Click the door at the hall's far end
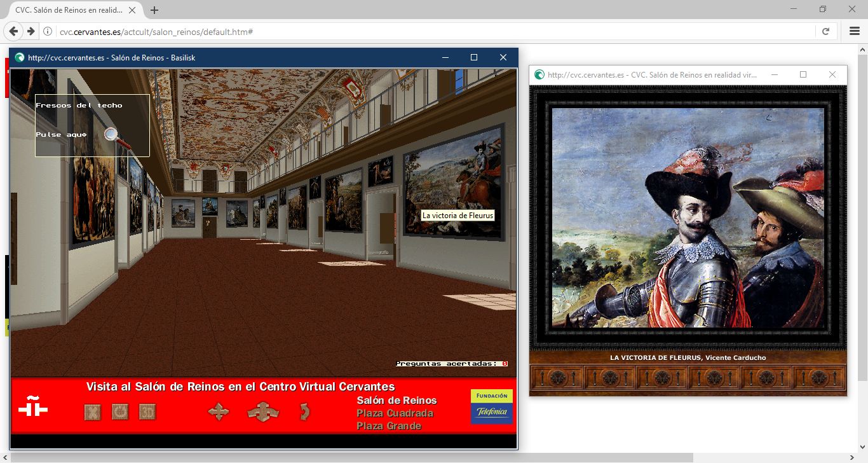This screenshot has width=868, height=463. click(210, 226)
